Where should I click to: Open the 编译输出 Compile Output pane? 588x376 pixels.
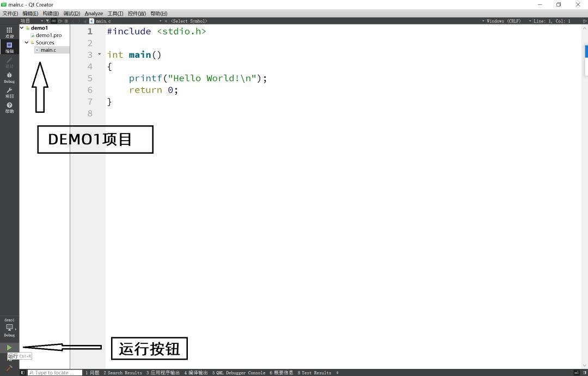click(x=196, y=373)
